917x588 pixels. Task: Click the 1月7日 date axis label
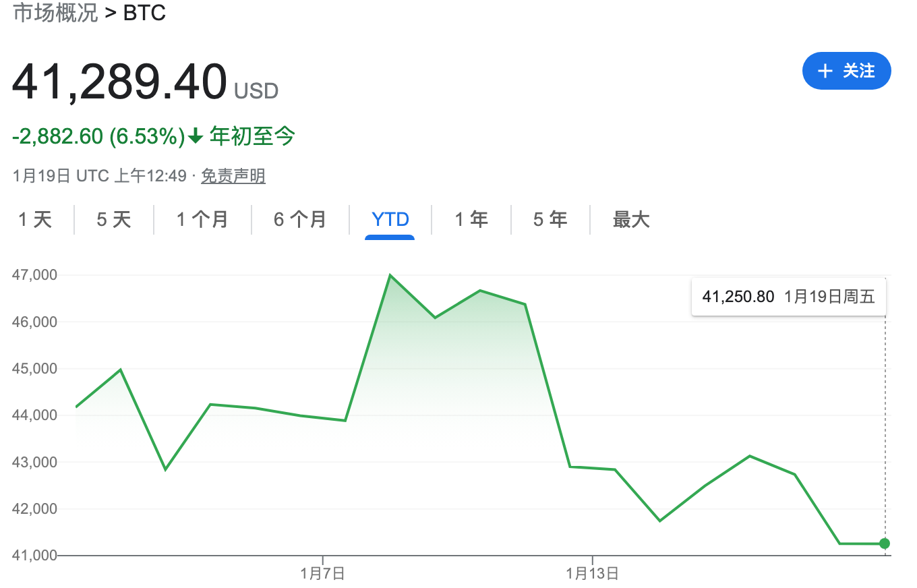[x=323, y=574]
